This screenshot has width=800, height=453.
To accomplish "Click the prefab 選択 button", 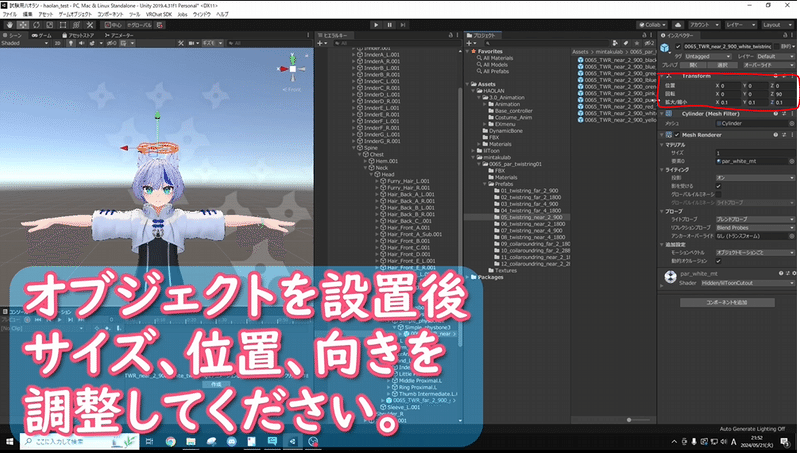I will (x=722, y=65).
